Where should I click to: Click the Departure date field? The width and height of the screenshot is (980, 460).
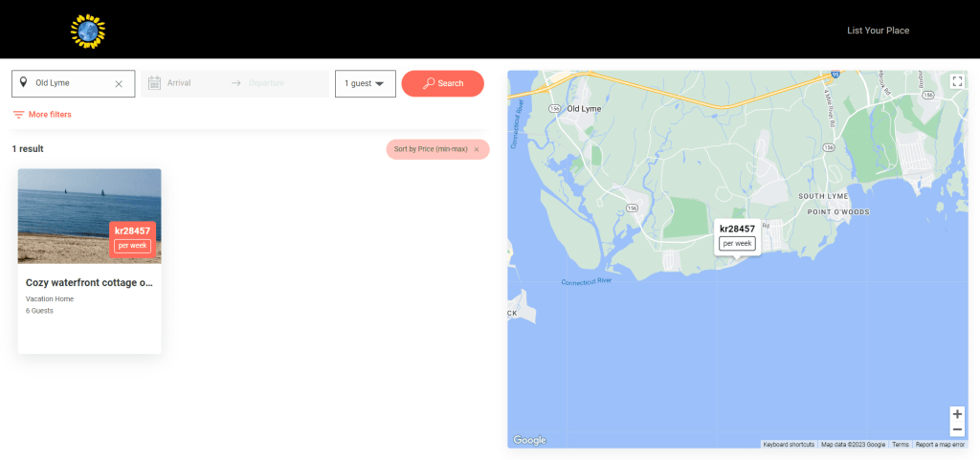pyautogui.click(x=273, y=83)
